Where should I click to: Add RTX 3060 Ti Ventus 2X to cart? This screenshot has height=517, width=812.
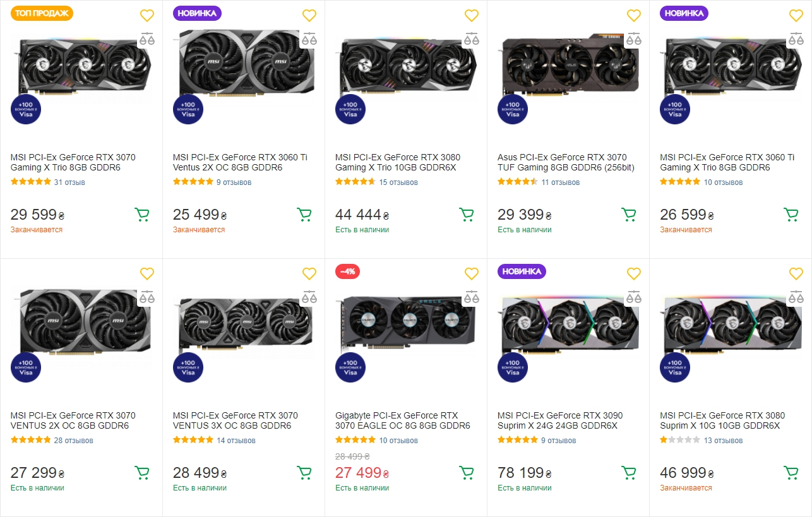click(x=304, y=215)
